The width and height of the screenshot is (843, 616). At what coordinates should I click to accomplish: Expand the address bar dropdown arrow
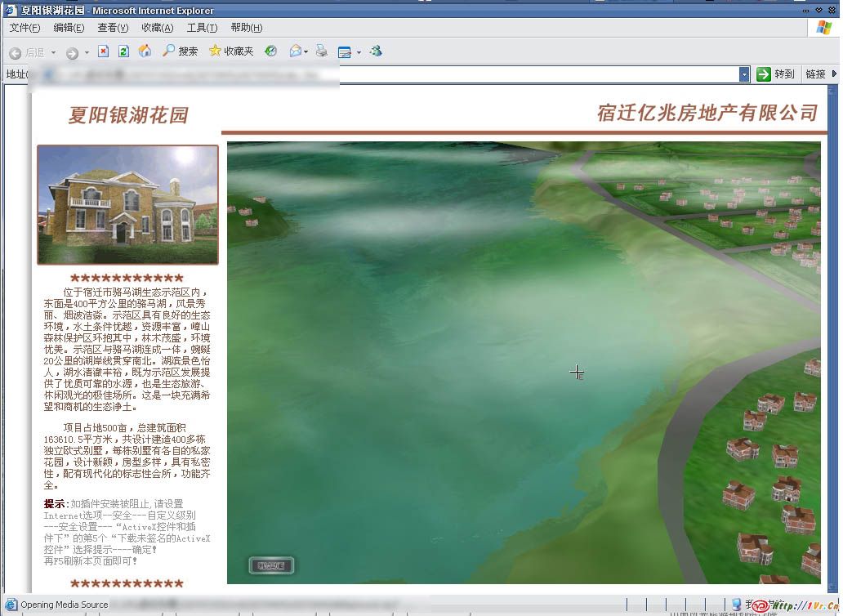click(x=744, y=74)
